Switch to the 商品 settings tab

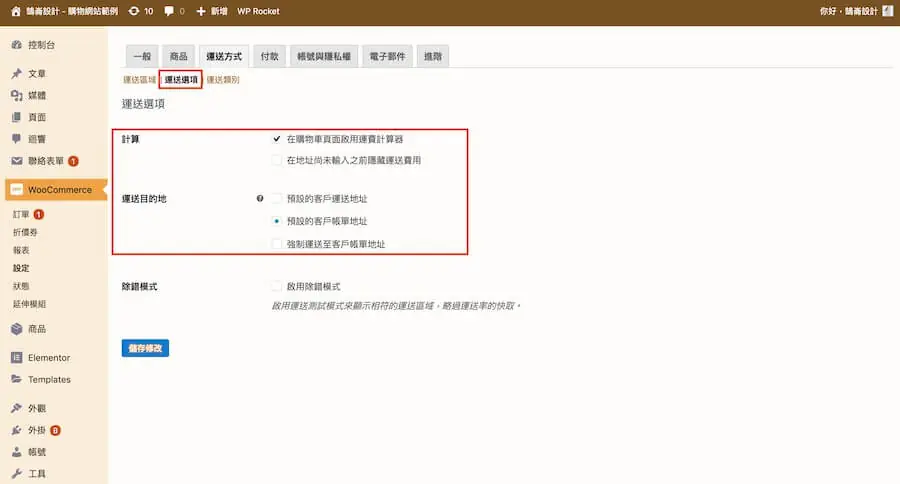pyautogui.click(x=179, y=56)
